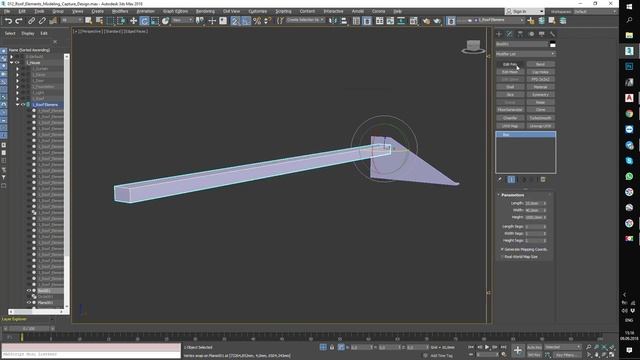This screenshot has width=640, height=360.
Task: Switch to the Create command panel
Action: pos(499,34)
